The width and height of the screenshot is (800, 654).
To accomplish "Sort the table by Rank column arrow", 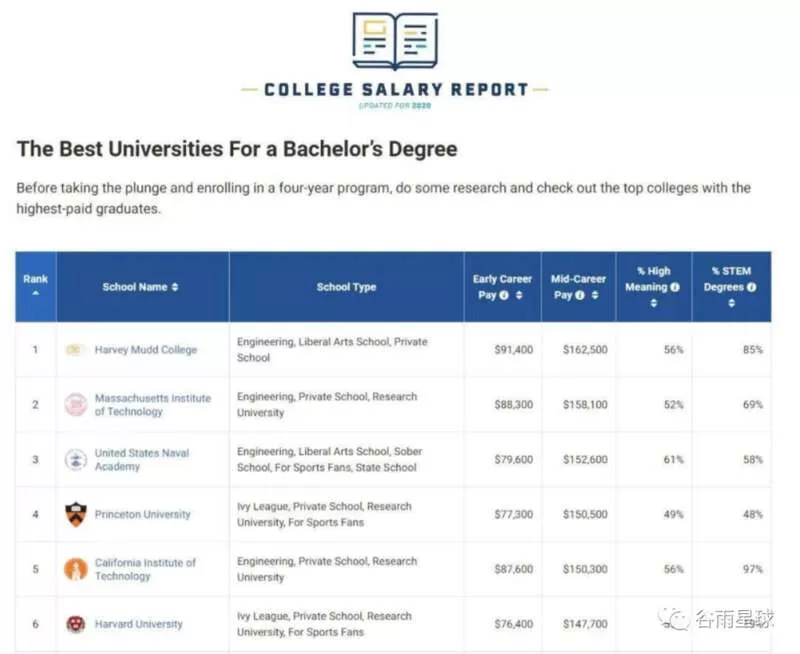I will [35, 293].
